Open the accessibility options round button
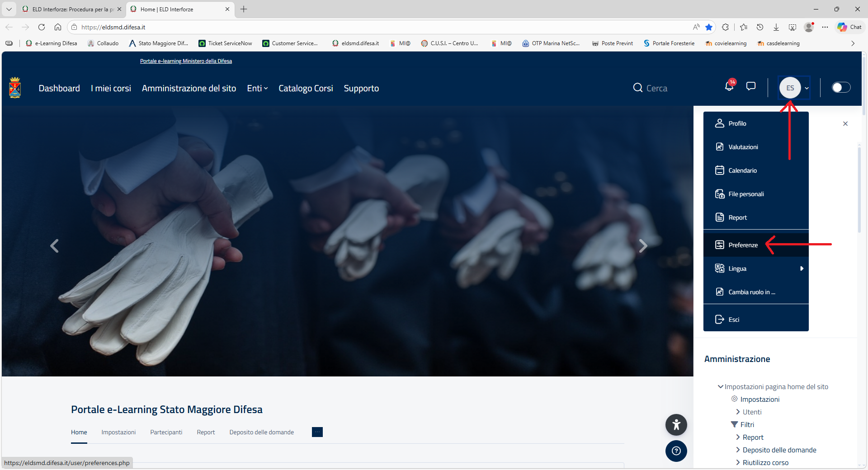 676,425
